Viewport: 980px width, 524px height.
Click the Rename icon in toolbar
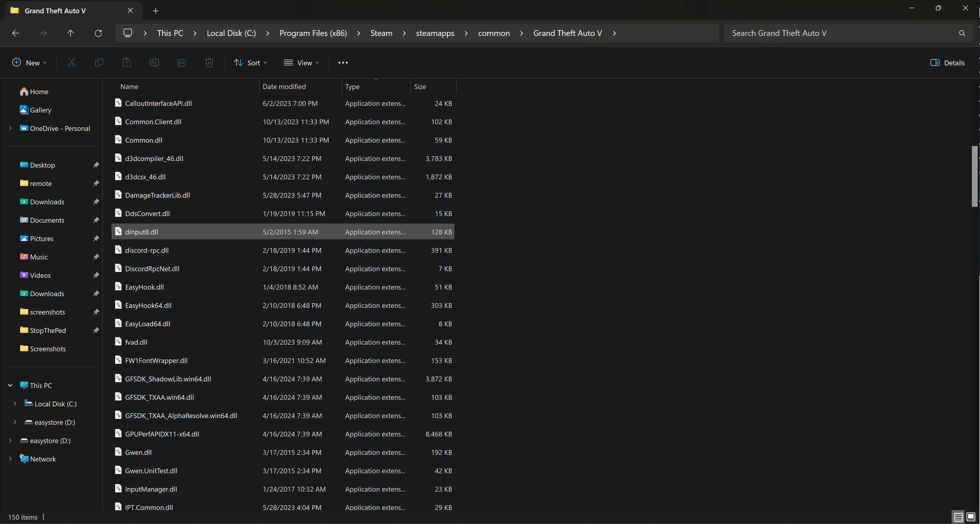[154, 63]
